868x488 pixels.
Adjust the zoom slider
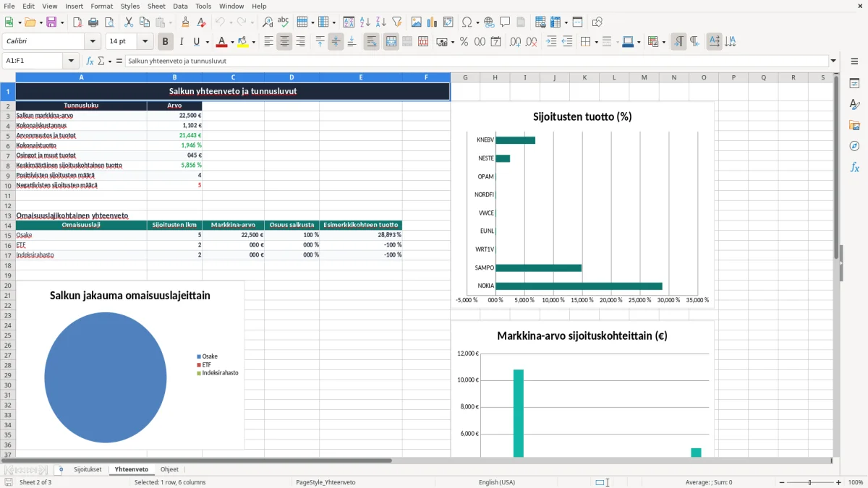[809, 482]
